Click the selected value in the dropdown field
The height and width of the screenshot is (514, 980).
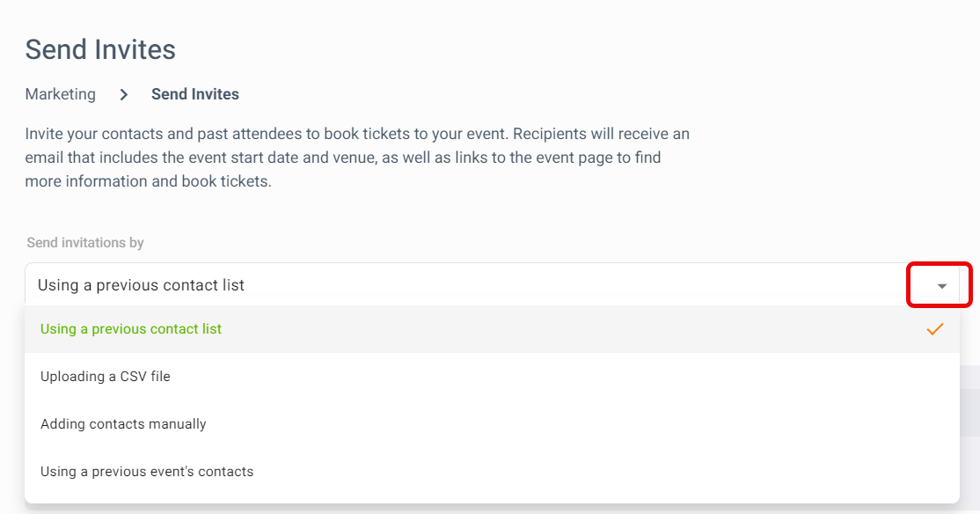click(x=142, y=285)
